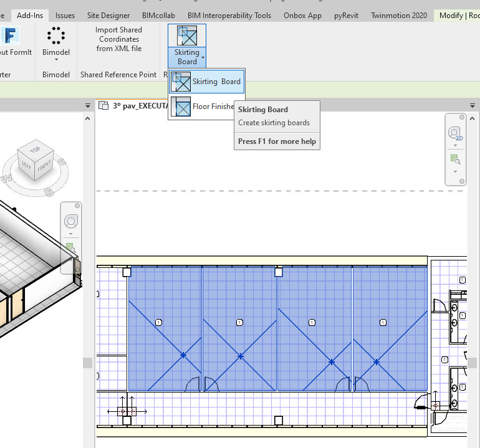This screenshot has height=448, width=480.
Task: Select the Onbox App tab
Action: click(302, 16)
